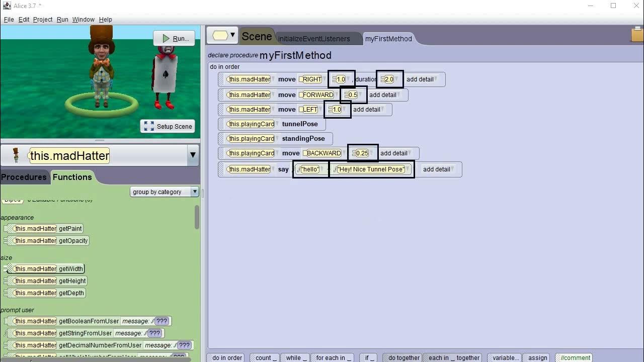The width and height of the screenshot is (644, 362).
Task: Click the getPaint function tile
Action: pyautogui.click(x=43, y=228)
